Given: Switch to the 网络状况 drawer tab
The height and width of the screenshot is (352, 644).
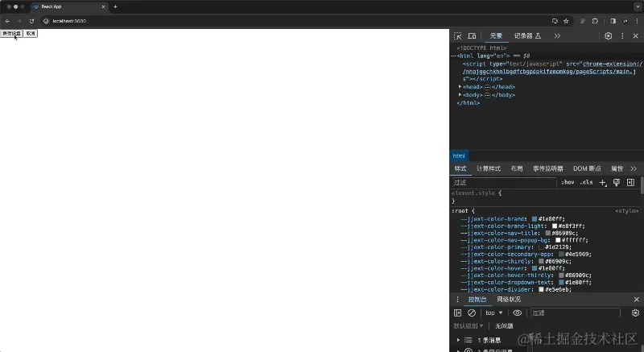Looking at the screenshot, I should click(509, 300).
